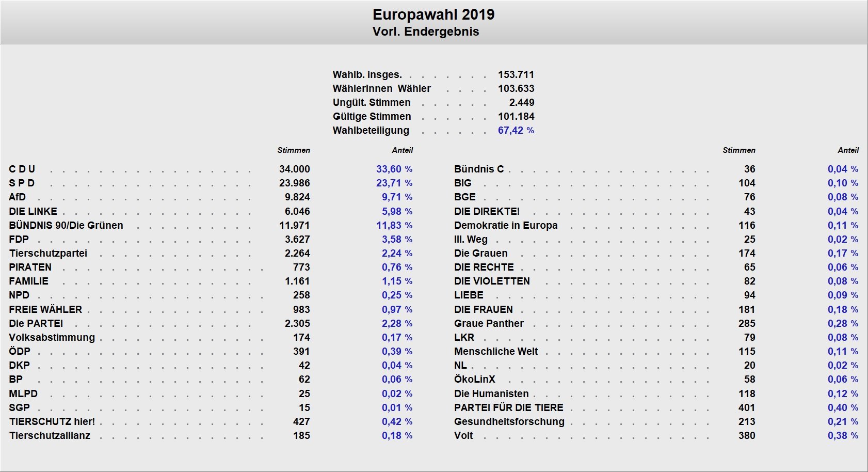Screen dimensions: 868x472
Task: Select the CDU party row label
Action: [22, 169]
